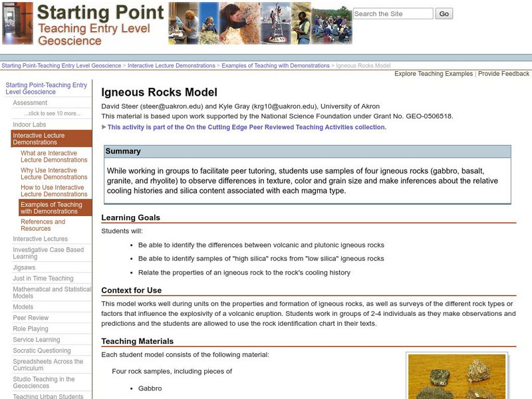Open sidebar Starting Point-Teaching Entry Level Geoscience heading
This screenshot has width=532, height=399.
tap(46, 88)
